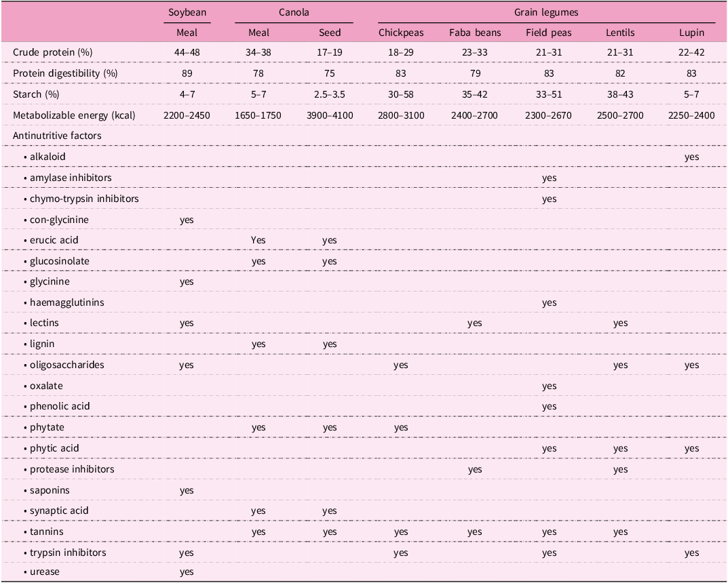Click the Soybean column header
The image size is (728, 583).
[187, 12]
